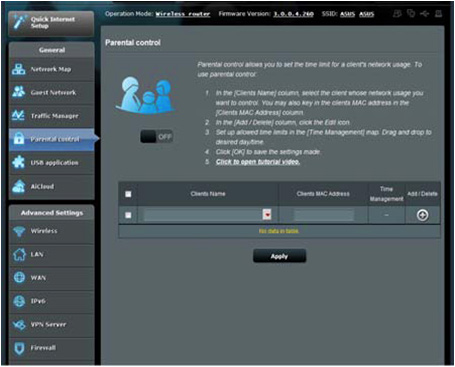Open the VPN Server settings
Screen dimensions: 455x367
pyautogui.click(x=51, y=324)
